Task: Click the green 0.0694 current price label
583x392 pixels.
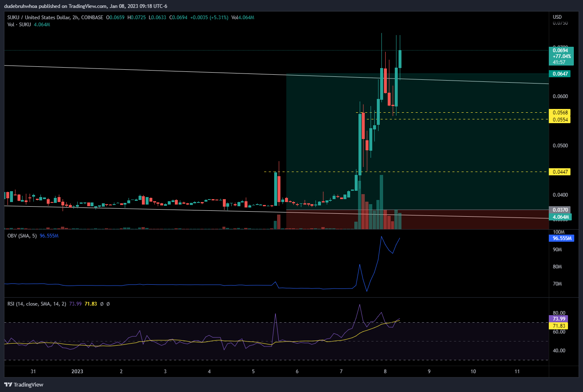Action: [561, 56]
